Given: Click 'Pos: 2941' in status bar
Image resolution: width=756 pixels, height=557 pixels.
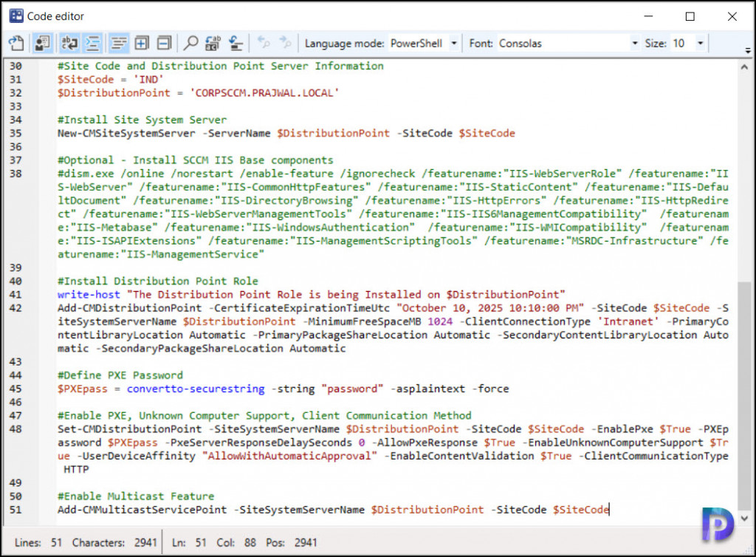Looking at the screenshot, I should [291, 543].
